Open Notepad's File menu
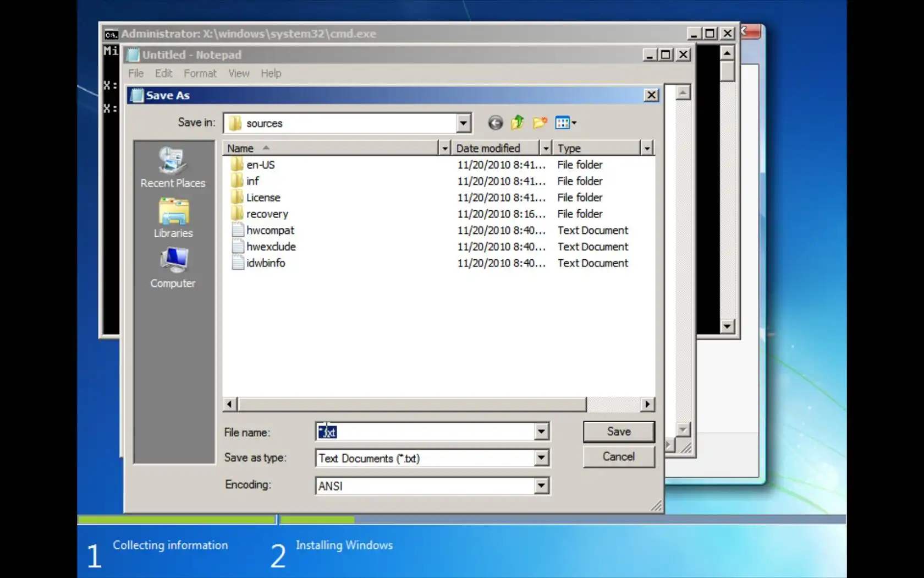 coord(136,73)
